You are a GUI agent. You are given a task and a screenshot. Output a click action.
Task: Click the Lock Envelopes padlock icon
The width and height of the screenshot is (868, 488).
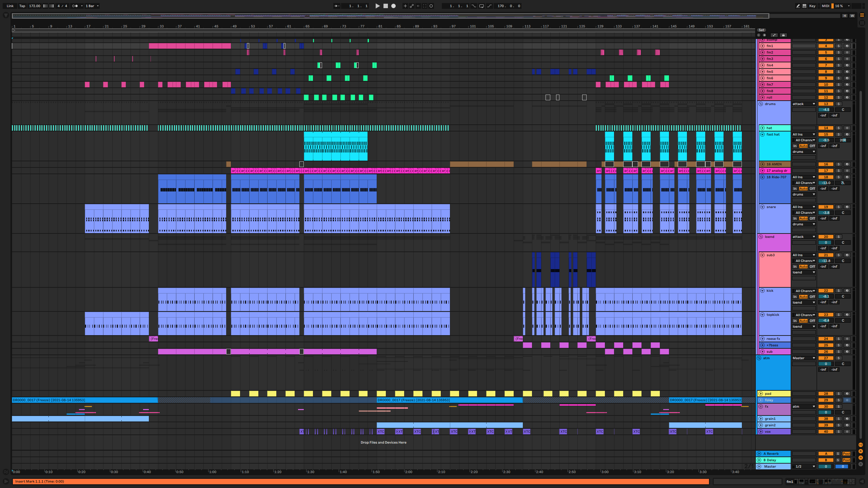pyautogui.click(x=783, y=35)
